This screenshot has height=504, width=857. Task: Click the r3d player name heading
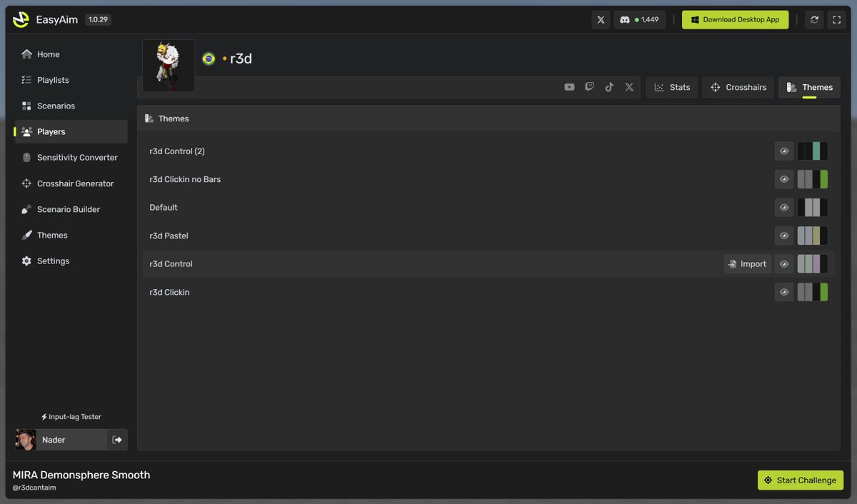tap(241, 59)
